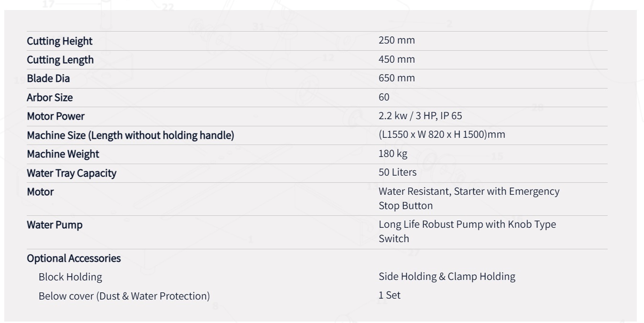Image resolution: width=644 pixels, height=323 pixels.
Task: Click the Water Tray Capacity label
Action: click(x=71, y=173)
